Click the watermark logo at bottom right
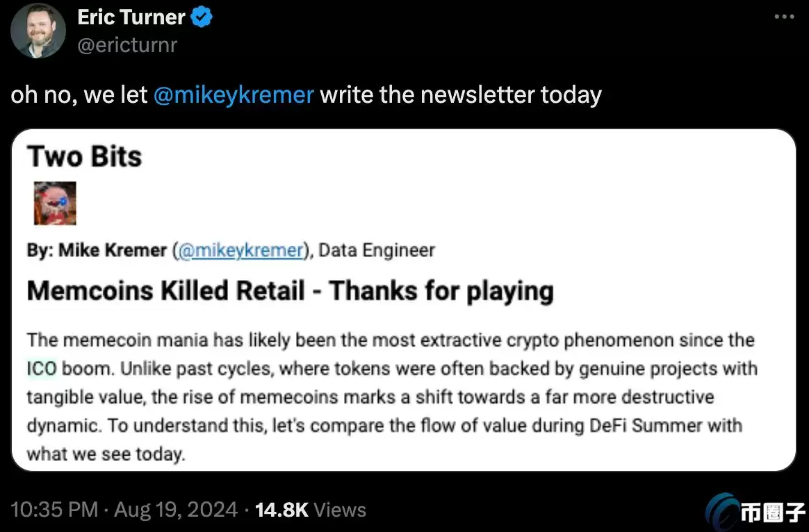The height and width of the screenshot is (532, 809). 755,512
